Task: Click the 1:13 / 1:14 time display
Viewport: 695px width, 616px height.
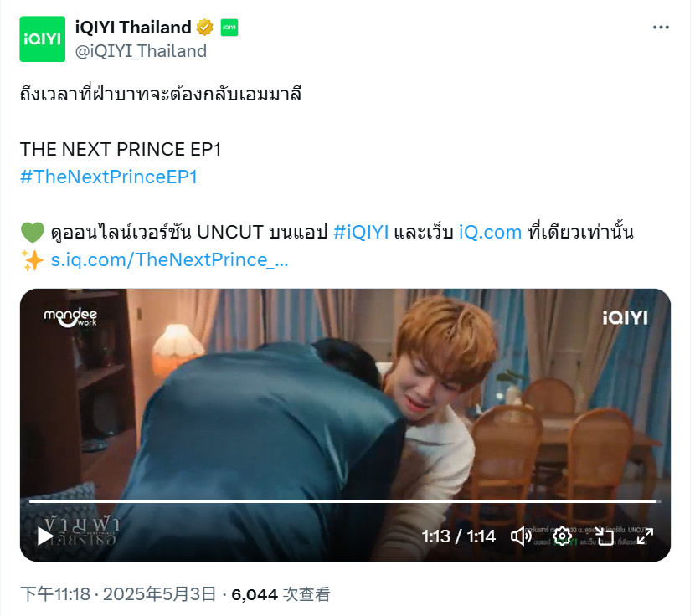Action: click(458, 536)
